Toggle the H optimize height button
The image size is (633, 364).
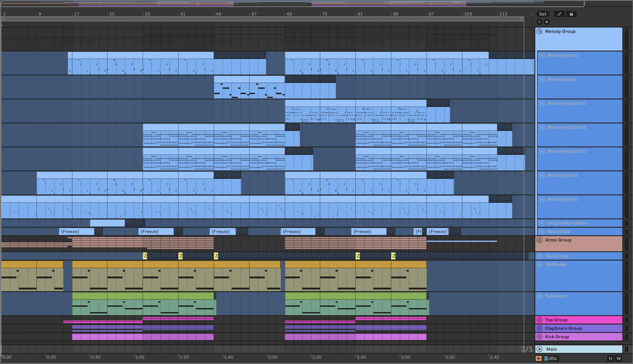(x=611, y=358)
